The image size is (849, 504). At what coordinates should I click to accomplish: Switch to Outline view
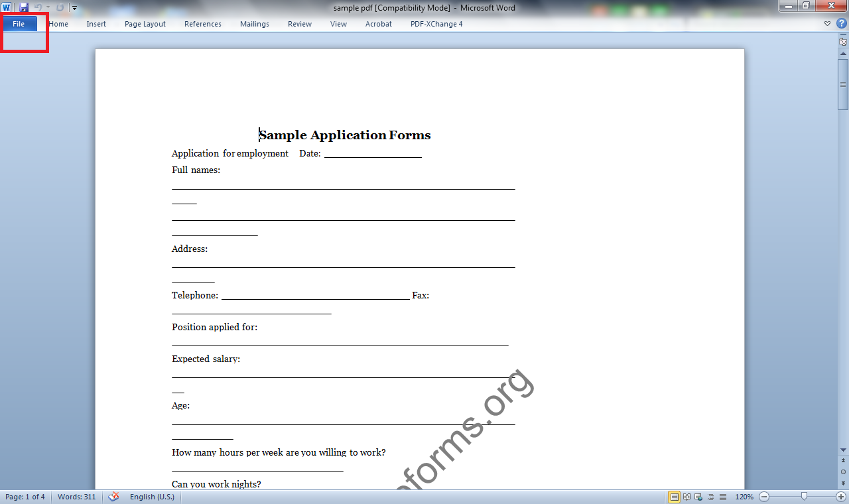pos(710,496)
